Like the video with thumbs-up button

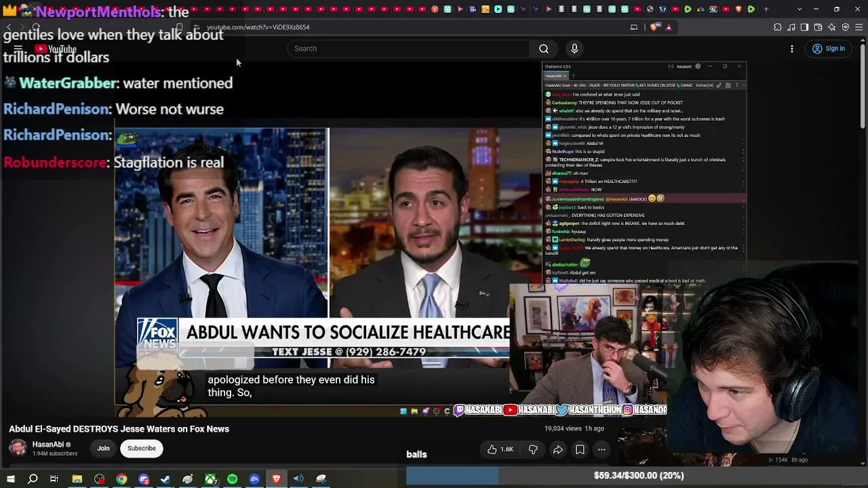pos(500,449)
